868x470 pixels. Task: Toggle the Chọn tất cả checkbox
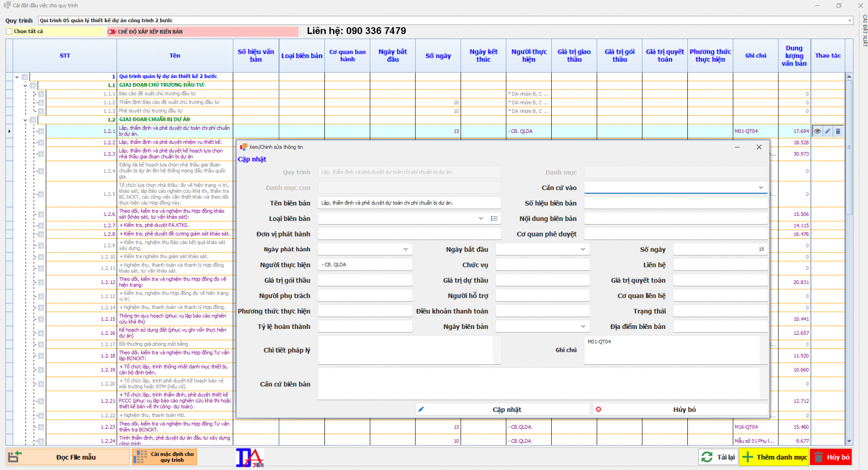tap(9, 31)
